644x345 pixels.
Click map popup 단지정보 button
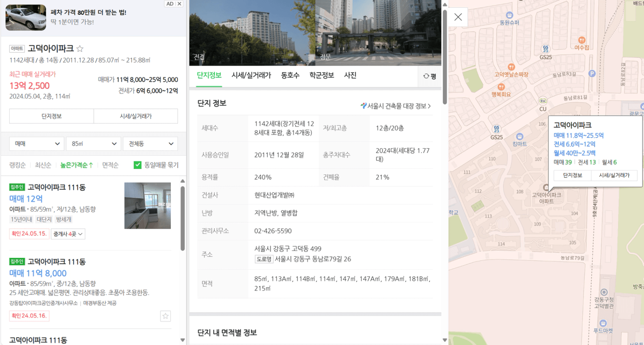point(573,175)
